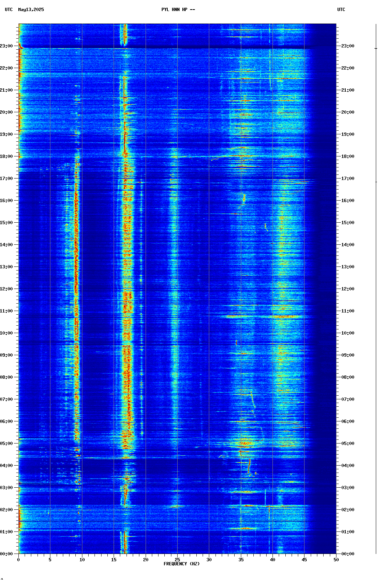The width and height of the screenshot is (392, 583).
Task: Click 06:00 on the right time axis
Action: 348,421
